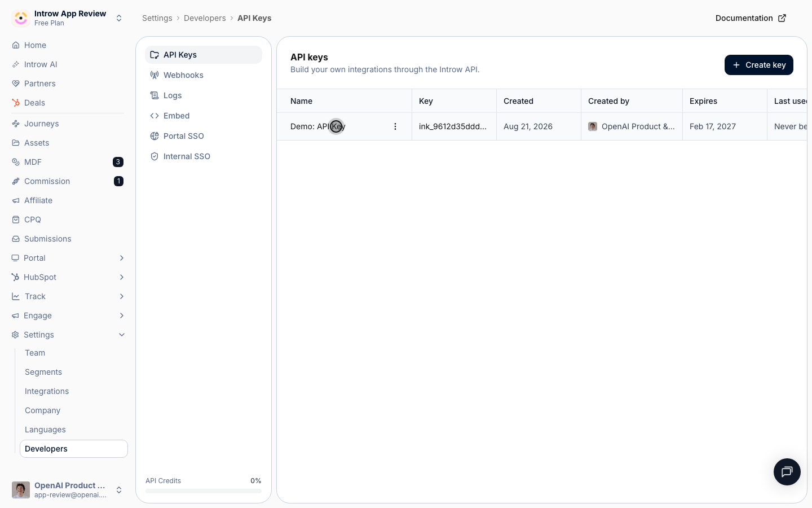Click the Logs scroll icon
Screen dimensions: 812x508
tap(155, 95)
